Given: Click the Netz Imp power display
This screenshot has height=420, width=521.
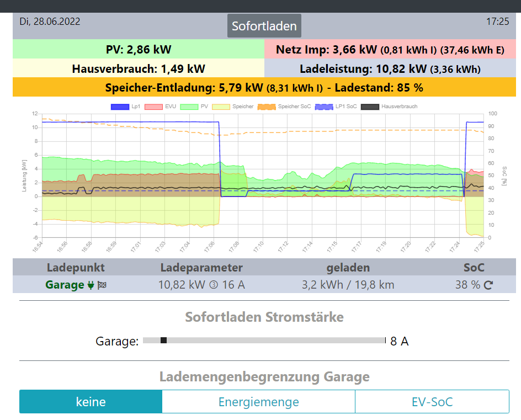Looking at the screenshot, I should [x=390, y=50].
